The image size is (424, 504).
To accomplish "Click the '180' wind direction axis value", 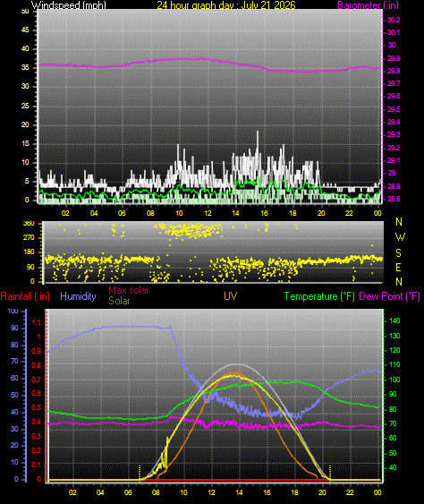I will click(x=29, y=252).
